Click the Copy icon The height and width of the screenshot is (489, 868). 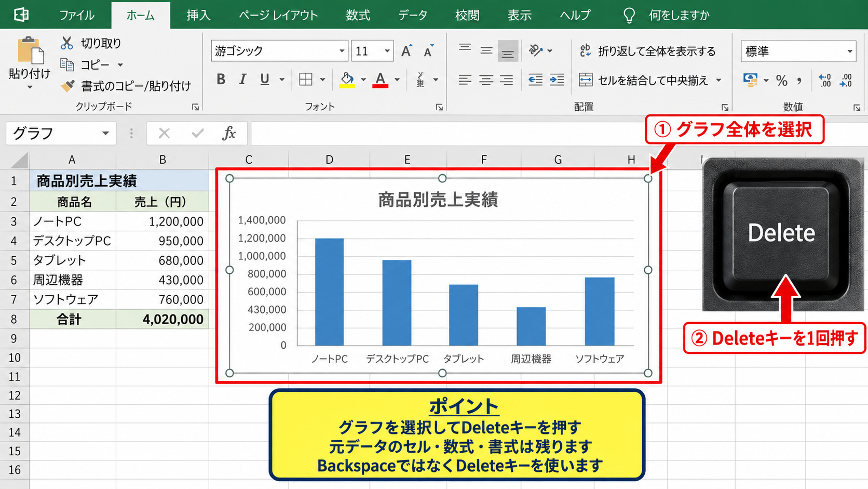[67, 64]
